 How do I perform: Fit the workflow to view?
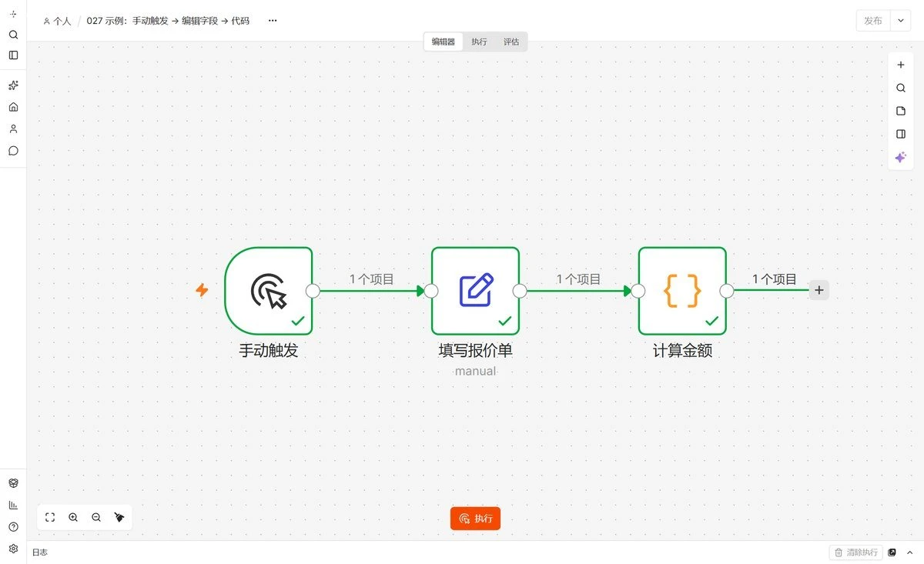(x=50, y=518)
